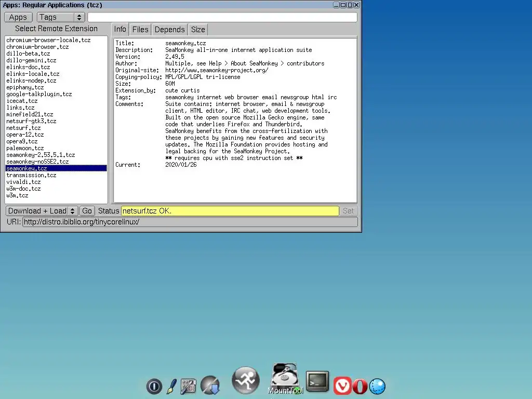Select opera-12.tcz extension
Viewport: 532px width, 399px height.
click(56, 135)
